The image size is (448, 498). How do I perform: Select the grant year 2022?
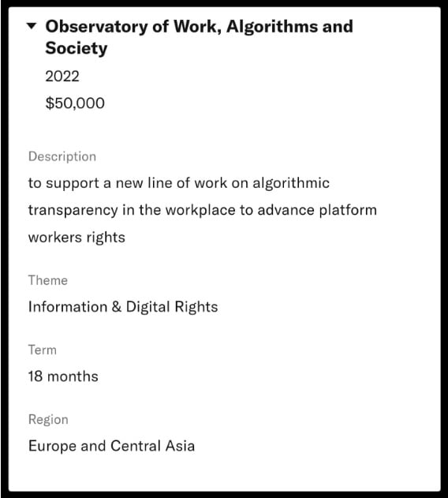62,77
